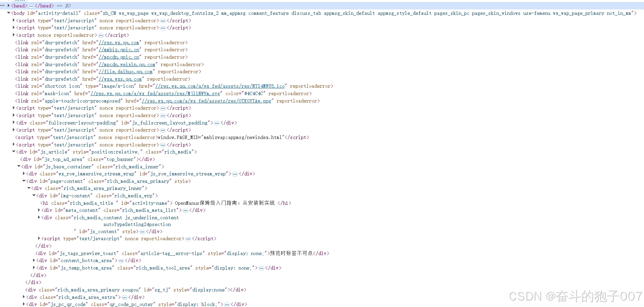Expand the script without type attribute

coord(13,35)
